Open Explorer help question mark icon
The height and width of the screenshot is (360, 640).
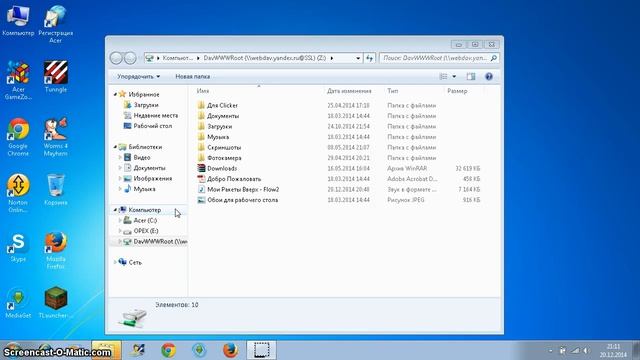pos(489,76)
